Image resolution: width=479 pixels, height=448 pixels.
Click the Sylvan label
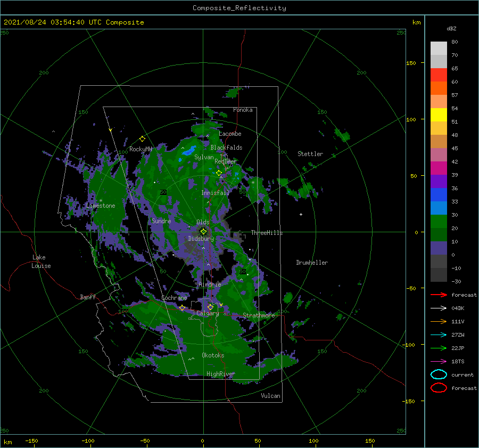click(204, 157)
